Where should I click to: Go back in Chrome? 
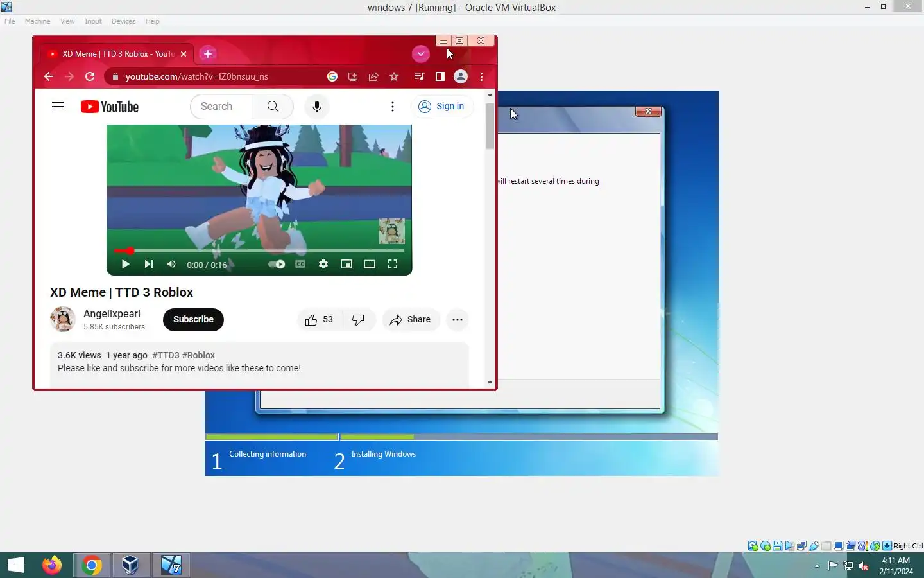pyautogui.click(x=49, y=76)
